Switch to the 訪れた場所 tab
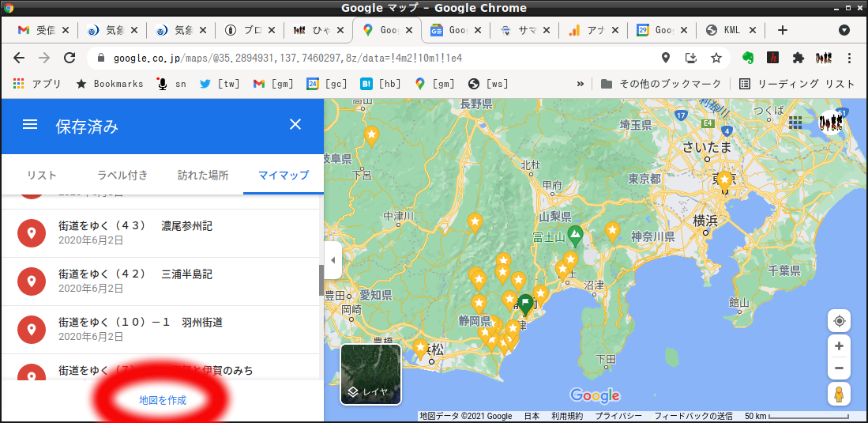868x423 pixels. click(x=203, y=176)
